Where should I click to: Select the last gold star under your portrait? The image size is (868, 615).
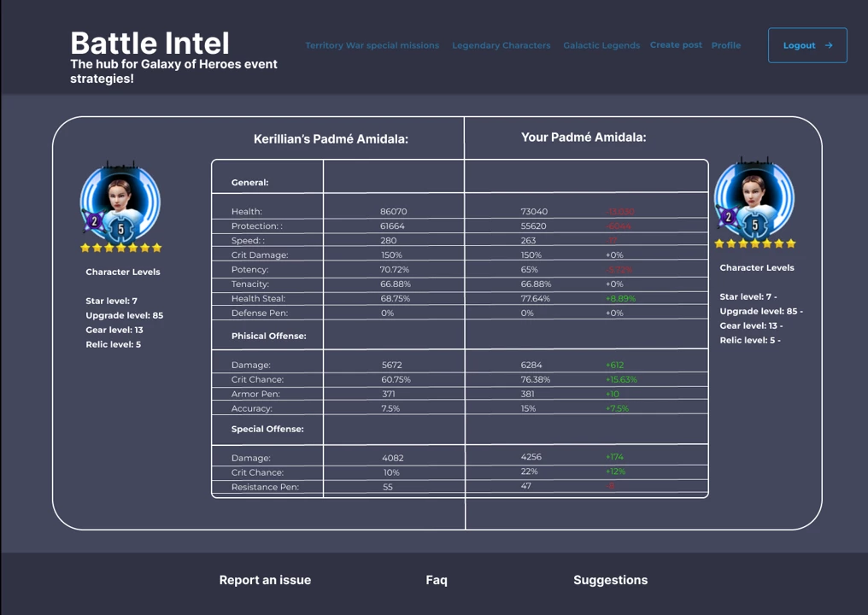[791, 243]
